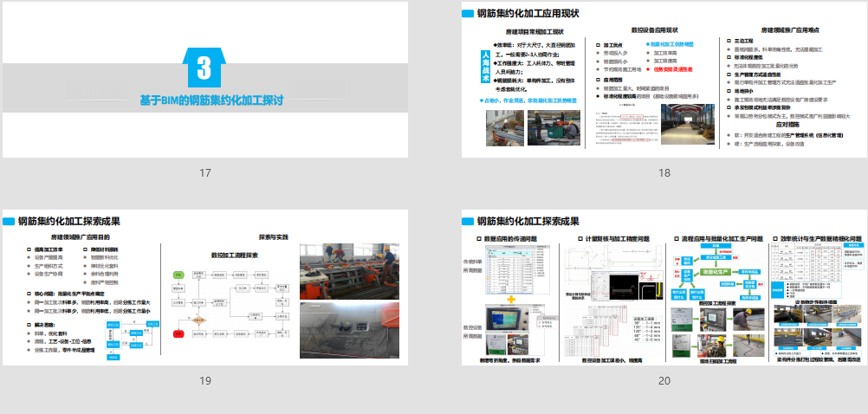Screen dimensions: 868x414
Task: Click the yellow plus icon on slide 20
Action: [x=511, y=299]
